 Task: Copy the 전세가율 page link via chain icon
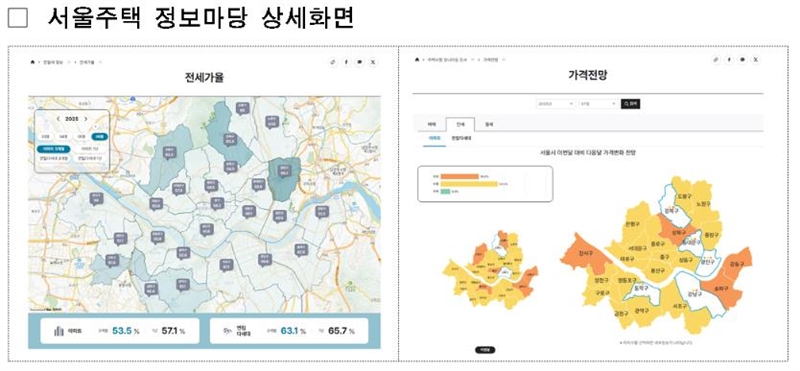point(333,62)
